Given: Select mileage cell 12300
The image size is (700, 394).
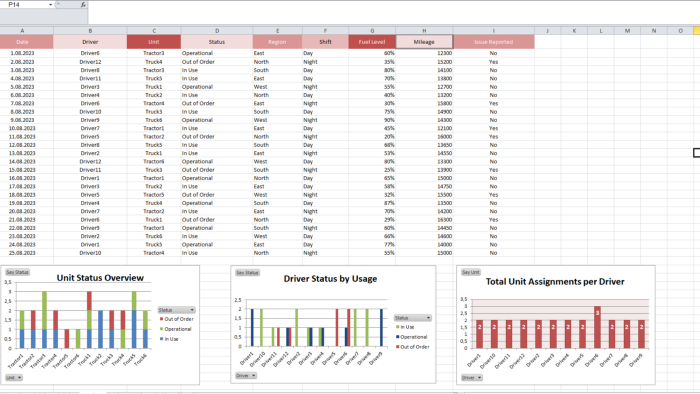Looking at the screenshot, I should tap(424, 53).
